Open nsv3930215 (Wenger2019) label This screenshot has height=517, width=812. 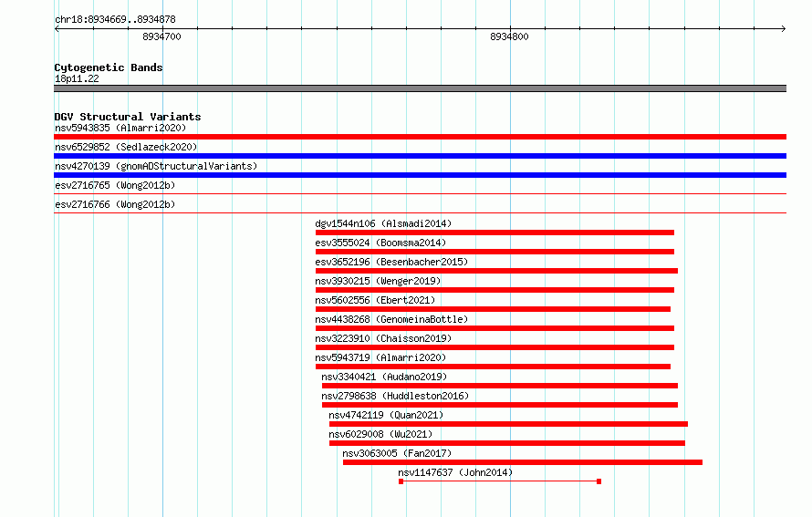click(378, 281)
